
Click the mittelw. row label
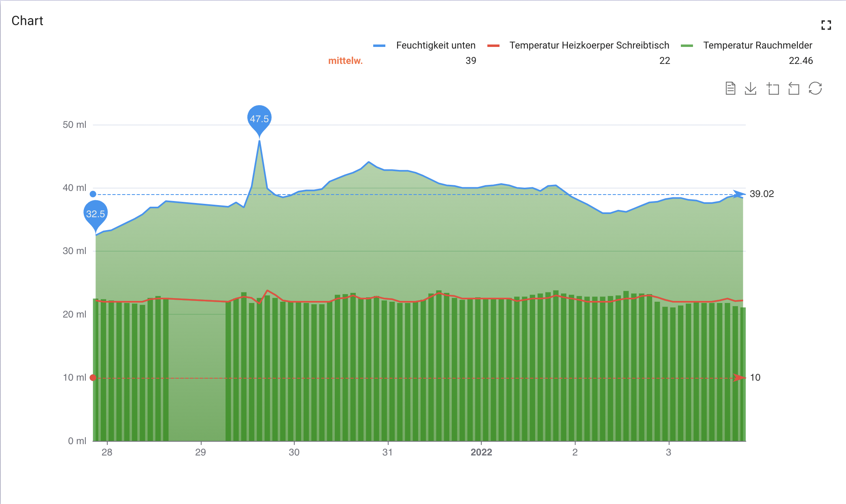point(345,61)
